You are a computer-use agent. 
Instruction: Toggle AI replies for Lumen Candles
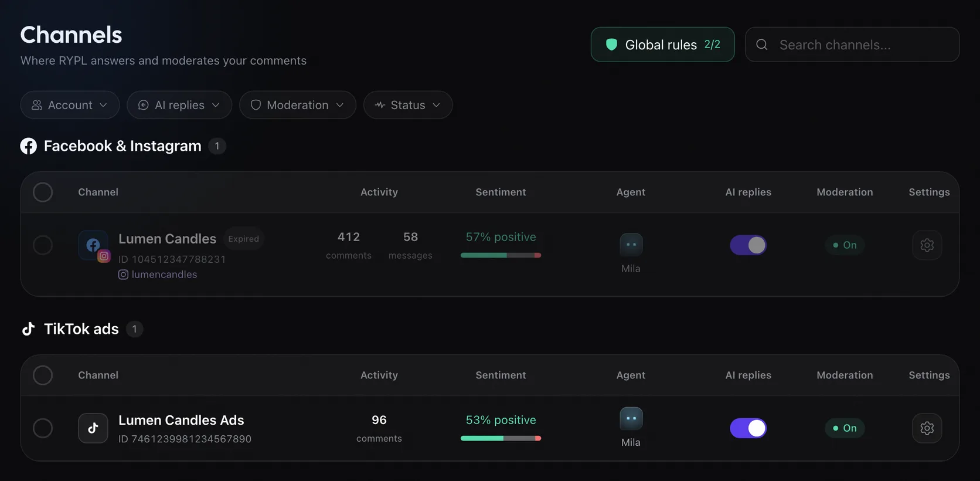[748, 245]
